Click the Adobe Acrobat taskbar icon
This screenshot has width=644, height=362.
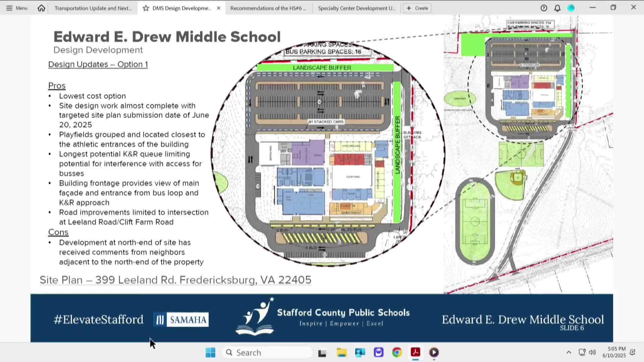coord(415,353)
